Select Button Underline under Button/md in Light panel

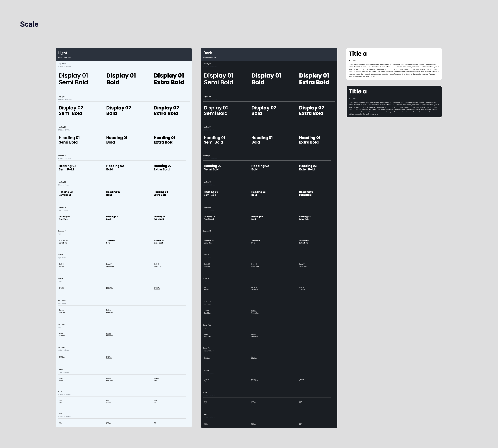(110, 311)
